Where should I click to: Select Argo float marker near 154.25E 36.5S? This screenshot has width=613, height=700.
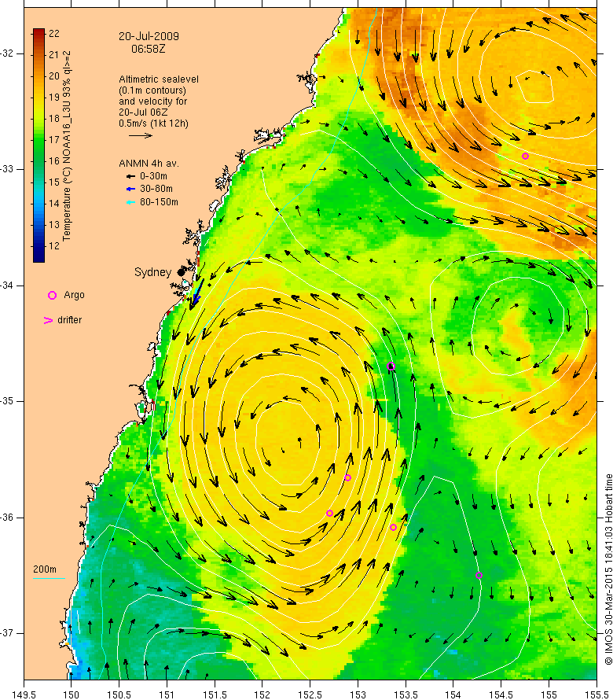click(x=479, y=575)
